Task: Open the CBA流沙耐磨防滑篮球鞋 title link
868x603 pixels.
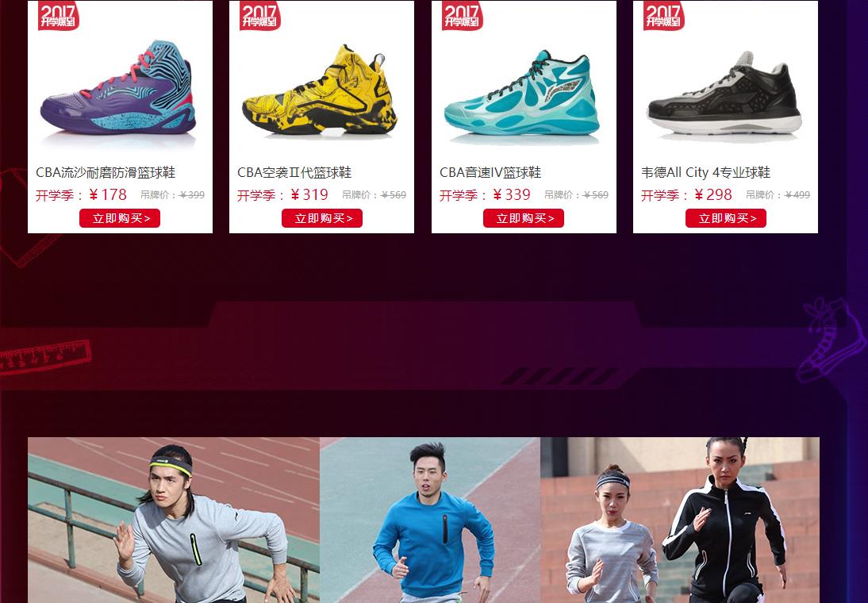Action: [x=106, y=173]
